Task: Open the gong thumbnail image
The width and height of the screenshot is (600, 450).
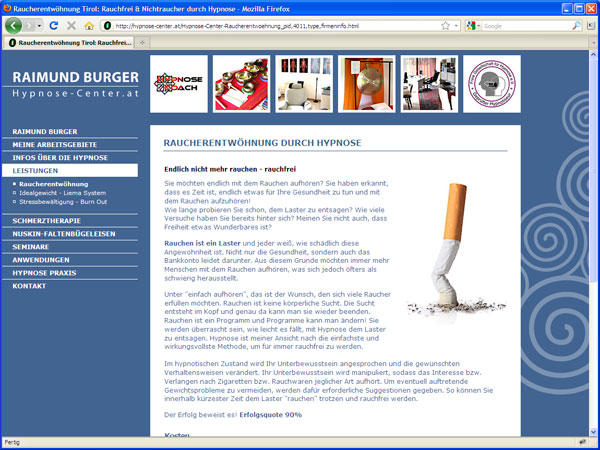Action: pyautogui.click(x=367, y=84)
